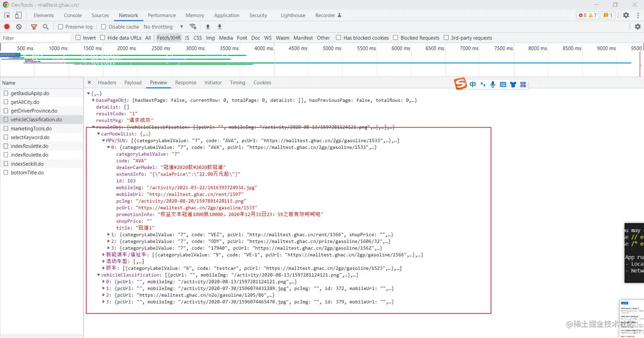Filter requests by WS type
Viewport: 644px width, 338px height.
point(268,38)
